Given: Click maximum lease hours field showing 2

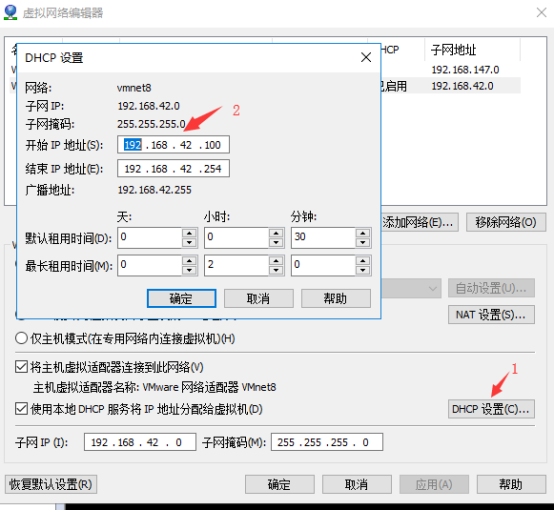Looking at the screenshot, I should tap(236, 265).
